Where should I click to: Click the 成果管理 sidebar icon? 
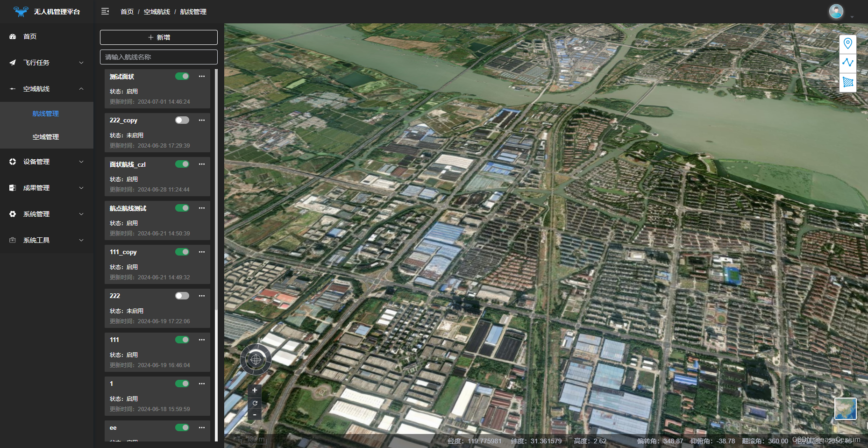(13, 188)
